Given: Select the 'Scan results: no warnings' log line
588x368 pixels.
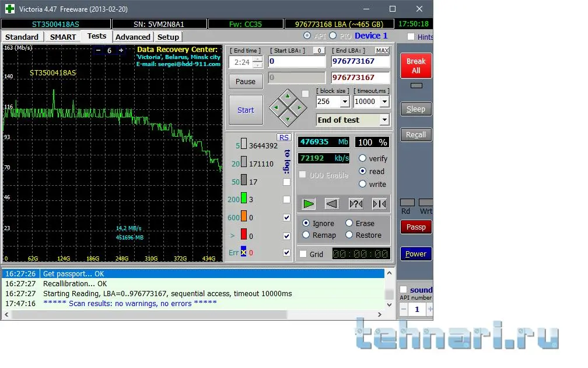Looking at the screenshot, I should (x=193, y=303).
